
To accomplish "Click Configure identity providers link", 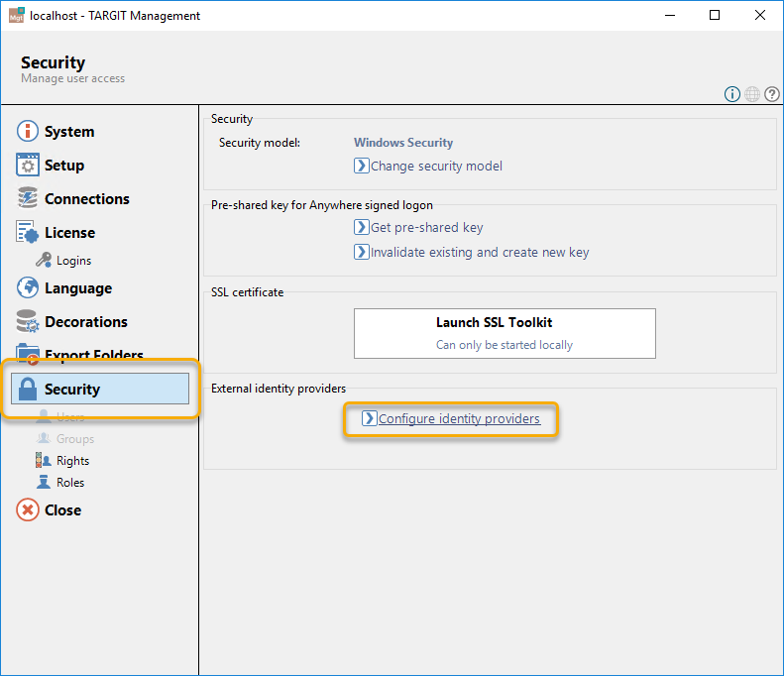I will tap(459, 418).
